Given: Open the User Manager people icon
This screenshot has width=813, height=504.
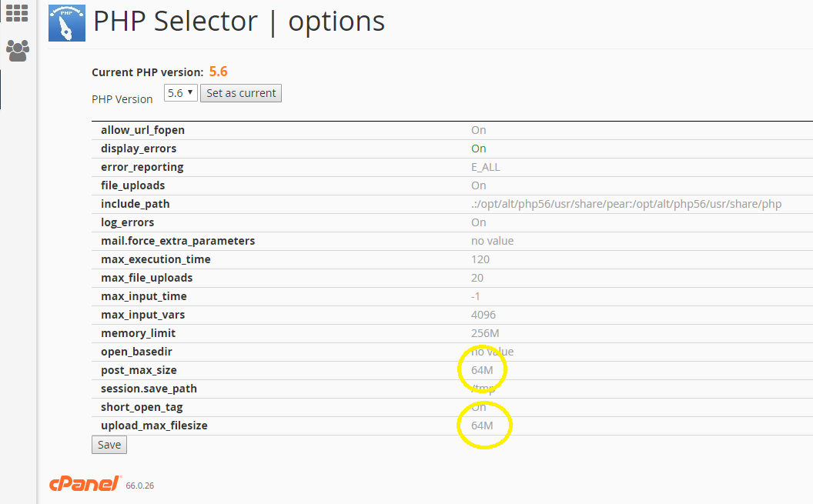Looking at the screenshot, I should pos(17,52).
